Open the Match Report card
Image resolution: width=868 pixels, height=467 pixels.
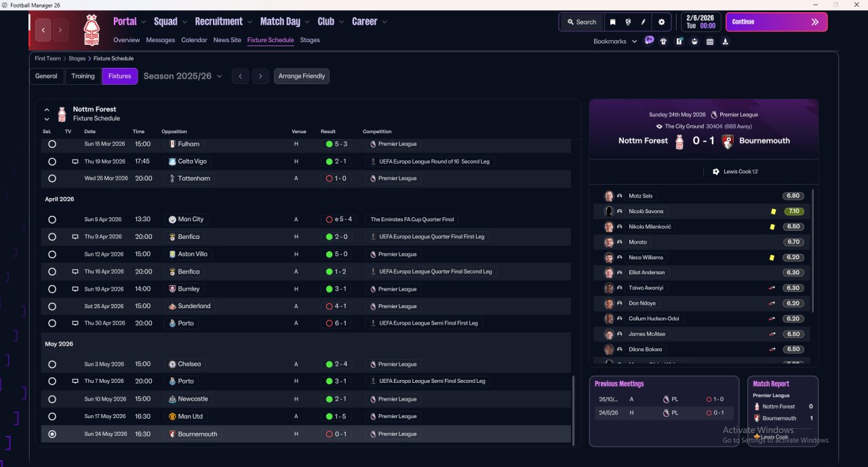click(783, 411)
